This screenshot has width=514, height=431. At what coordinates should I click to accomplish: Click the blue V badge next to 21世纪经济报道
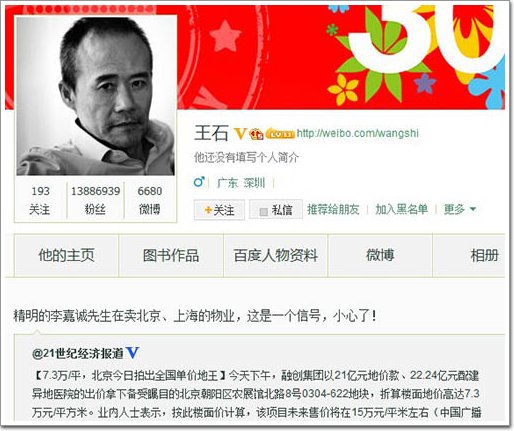click(x=132, y=353)
